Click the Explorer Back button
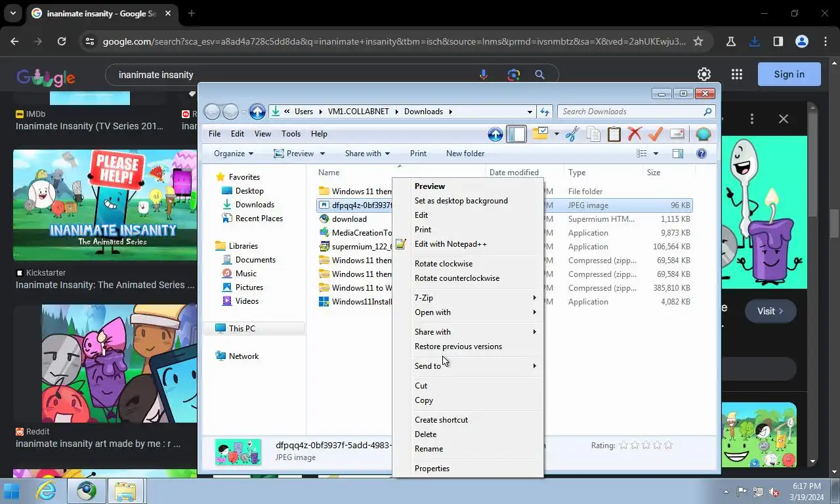This screenshot has width=840, height=504. click(x=212, y=112)
